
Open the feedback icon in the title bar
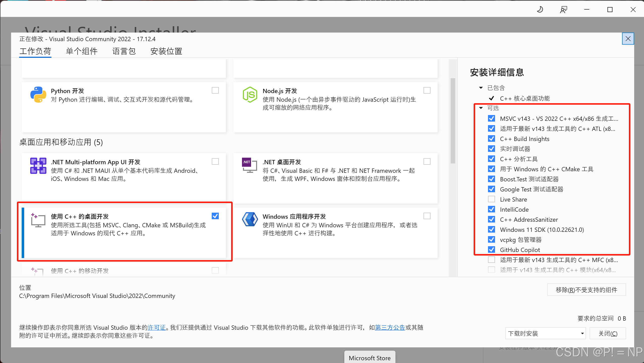[563, 10]
